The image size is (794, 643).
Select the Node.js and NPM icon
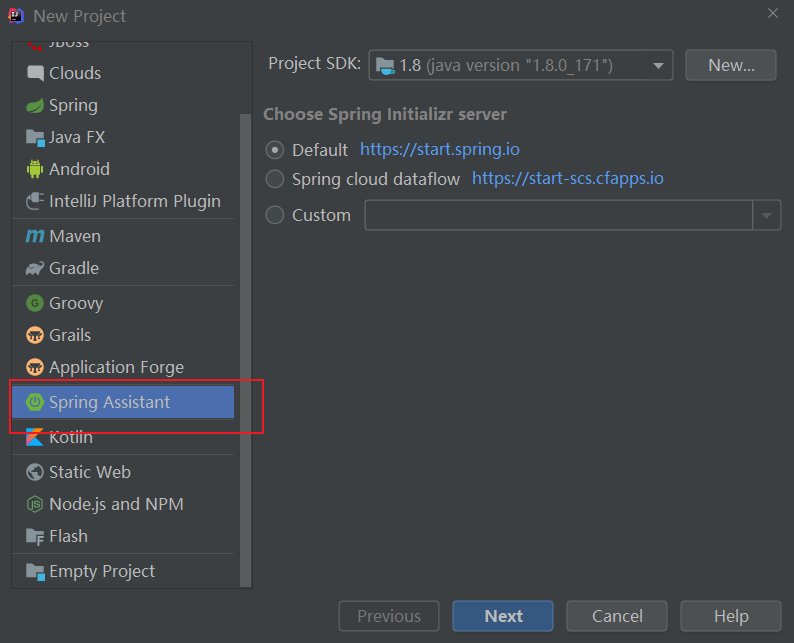pyautogui.click(x=35, y=504)
